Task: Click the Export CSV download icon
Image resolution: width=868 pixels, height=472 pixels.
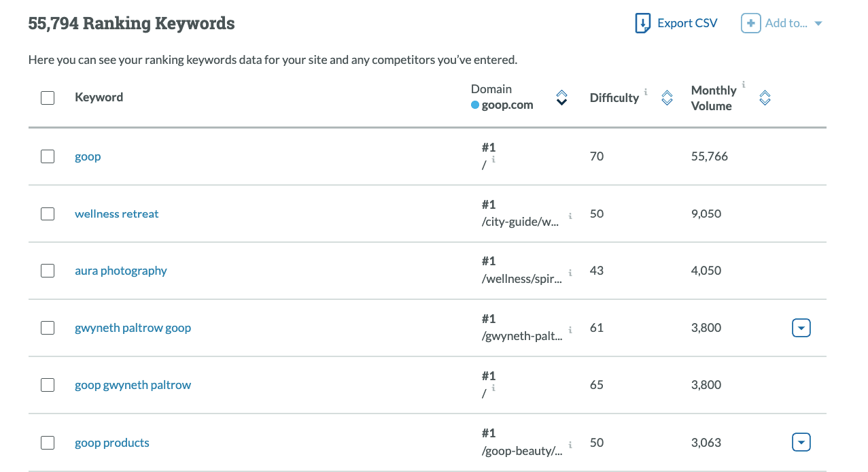Action: [x=642, y=22]
